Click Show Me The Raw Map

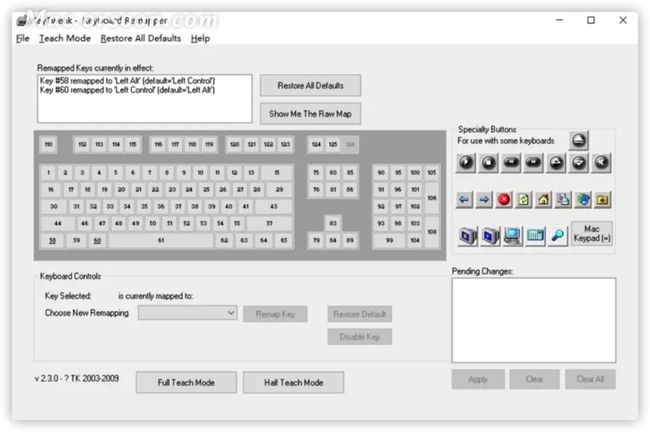tap(310, 114)
